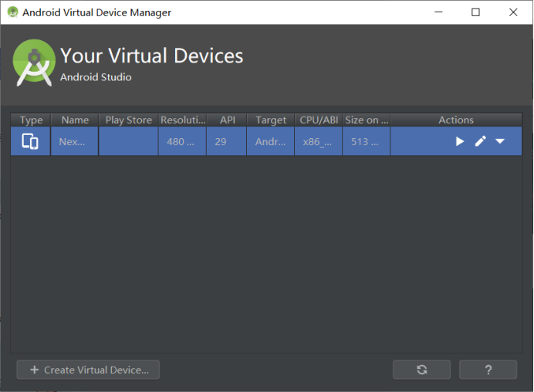Click the phone/tablet device type icon
This screenshot has height=392, width=534.
[30, 141]
